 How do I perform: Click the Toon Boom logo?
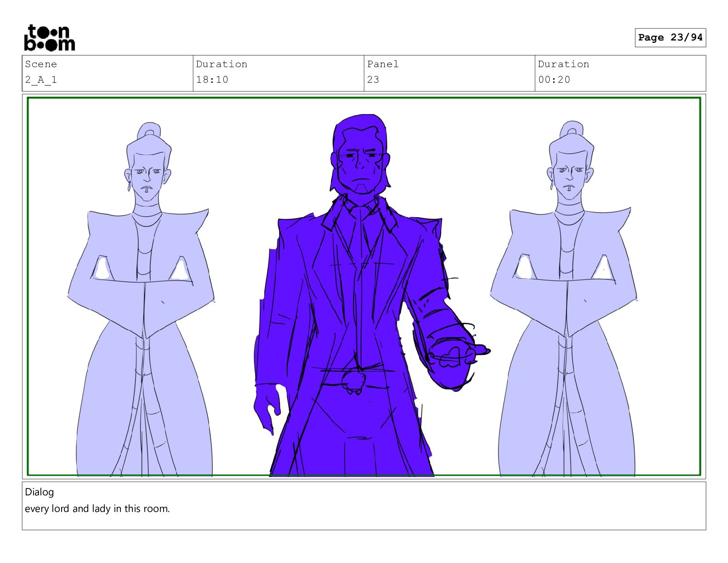coord(49,38)
